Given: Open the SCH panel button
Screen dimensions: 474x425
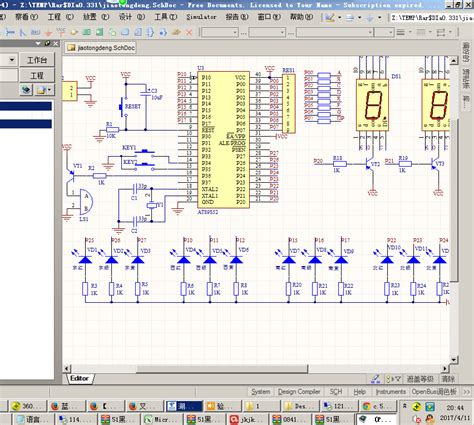Looking at the screenshot, I should [336, 392].
